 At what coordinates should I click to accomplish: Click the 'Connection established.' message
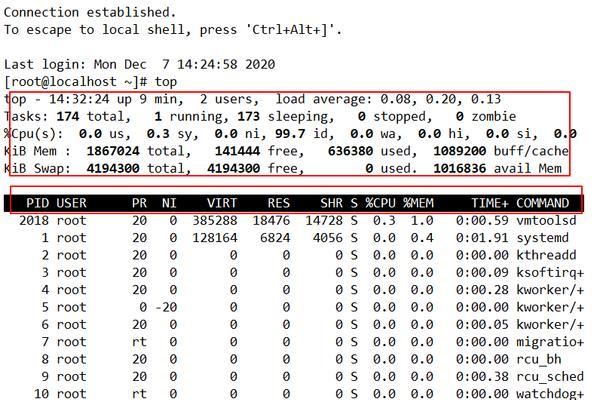(90, 13)
